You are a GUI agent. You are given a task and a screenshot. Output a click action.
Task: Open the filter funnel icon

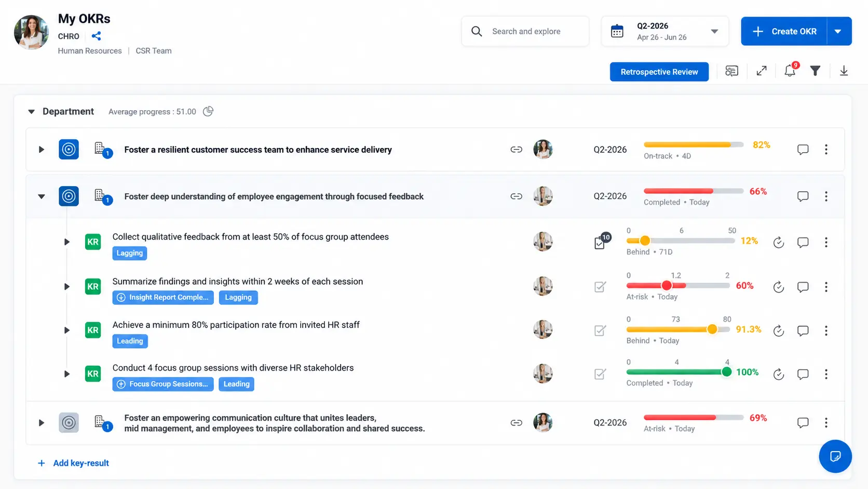(815, 71)
